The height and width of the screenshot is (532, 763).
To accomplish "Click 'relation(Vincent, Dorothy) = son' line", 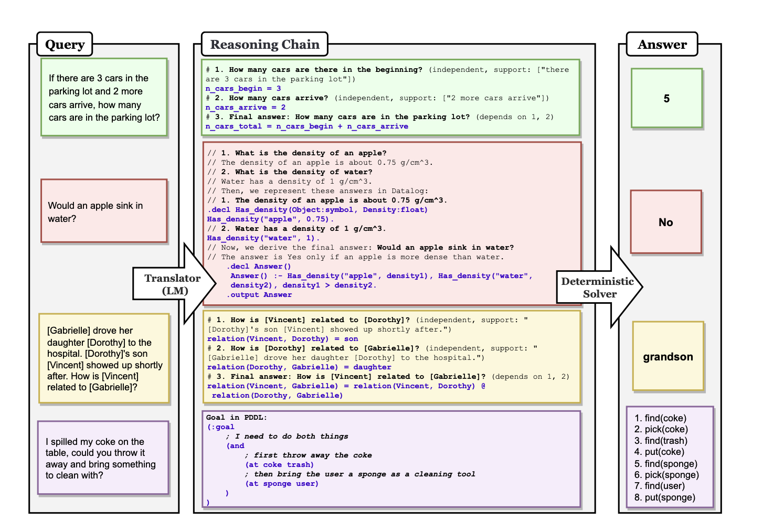I will [x=282, y=339].
